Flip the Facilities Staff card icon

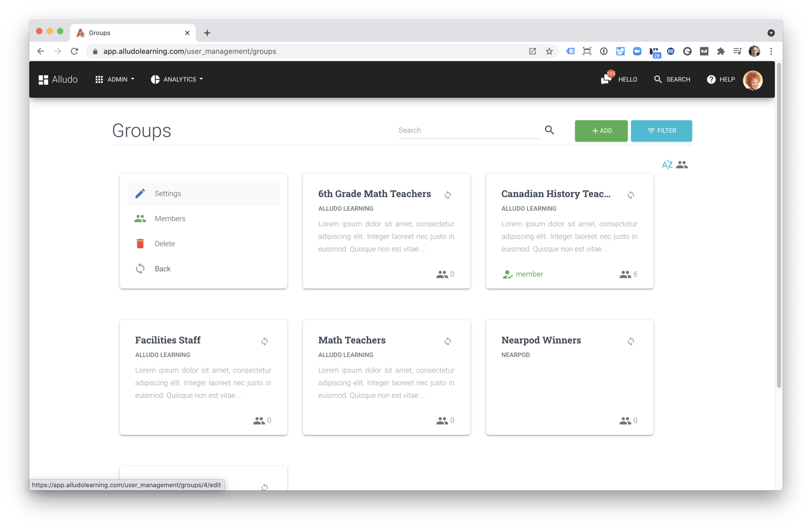pyautogui.click(x=265, y=341)
